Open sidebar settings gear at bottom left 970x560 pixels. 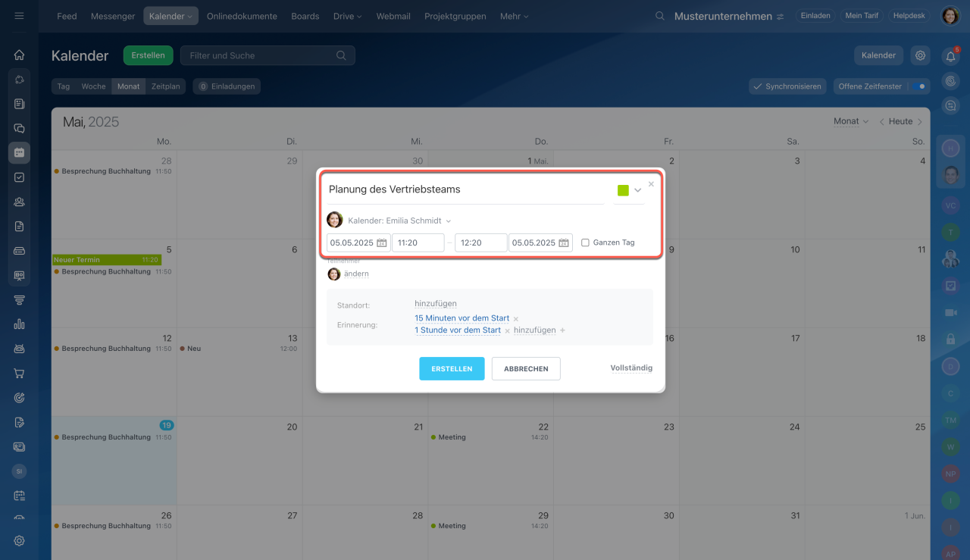tap(19, 541)
